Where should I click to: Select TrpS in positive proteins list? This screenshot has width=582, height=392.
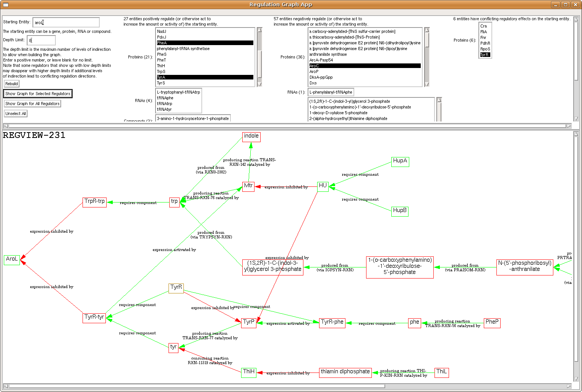[205, 71]
